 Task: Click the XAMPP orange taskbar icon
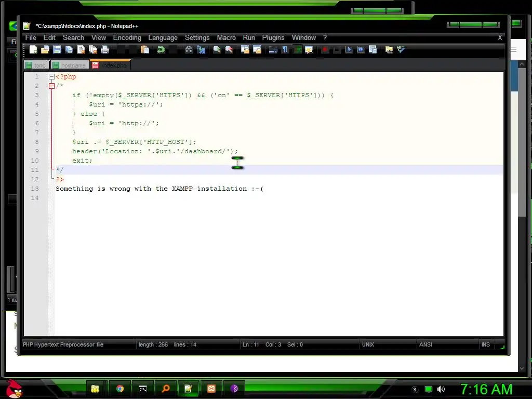[211, 389]
